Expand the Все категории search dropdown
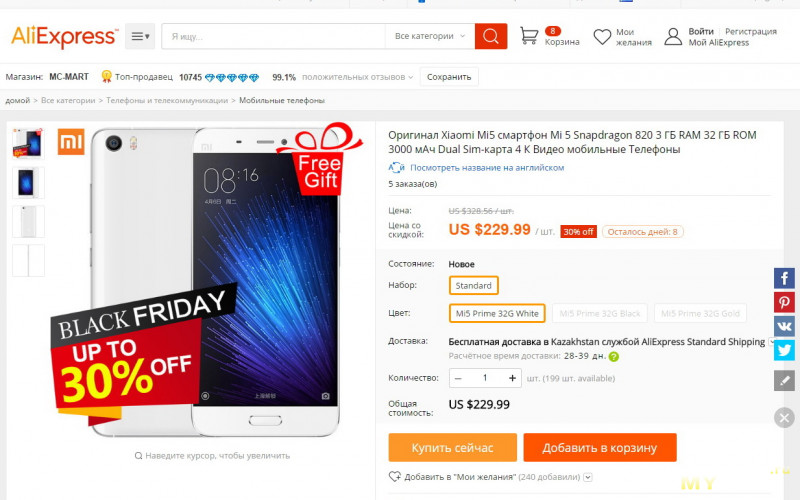 tap(430, 36)
